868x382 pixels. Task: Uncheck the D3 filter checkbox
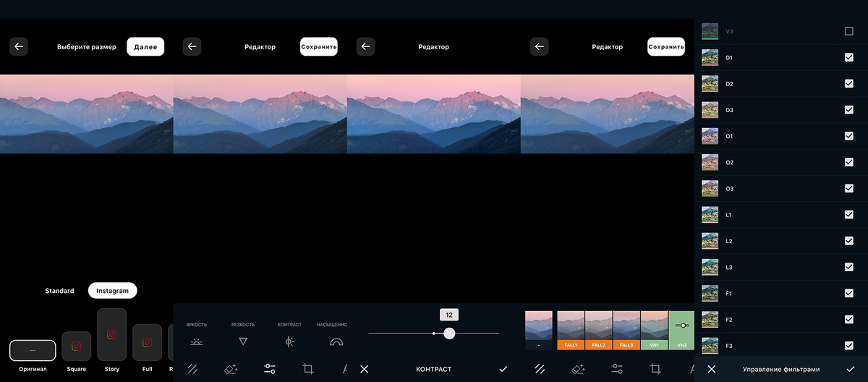pos(849,110)
